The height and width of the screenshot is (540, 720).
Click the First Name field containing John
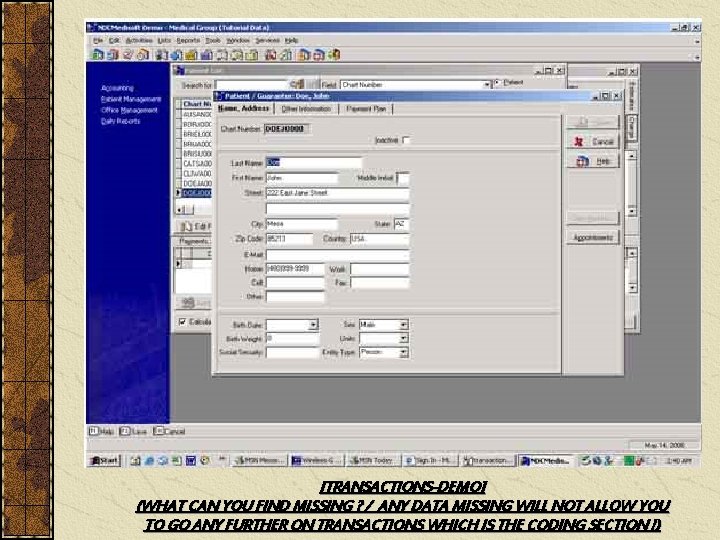(302, 178)
